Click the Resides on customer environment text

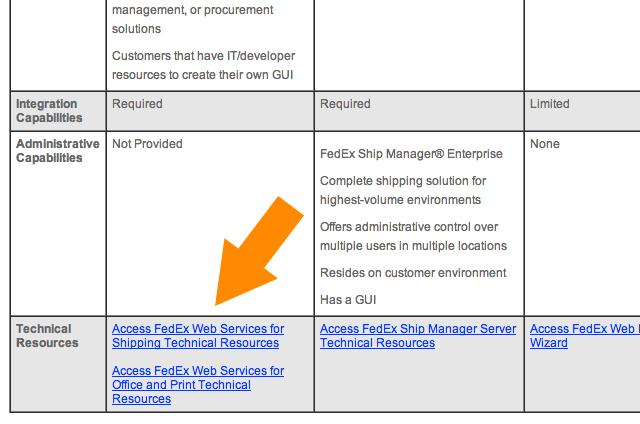click(x=413, y=273)
